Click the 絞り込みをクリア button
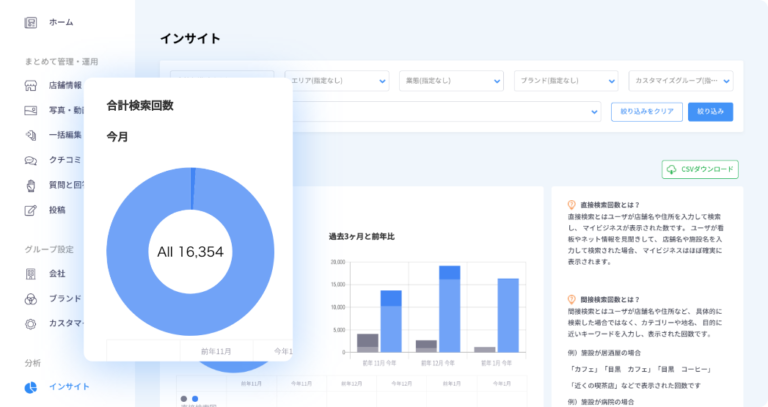This screenshot has height=407, width=768. [x=646, y=112]
